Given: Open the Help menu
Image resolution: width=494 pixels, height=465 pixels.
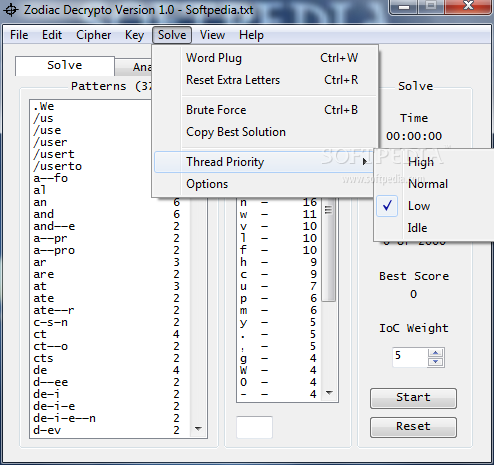Looking at the screenshot, I should 251,35.
